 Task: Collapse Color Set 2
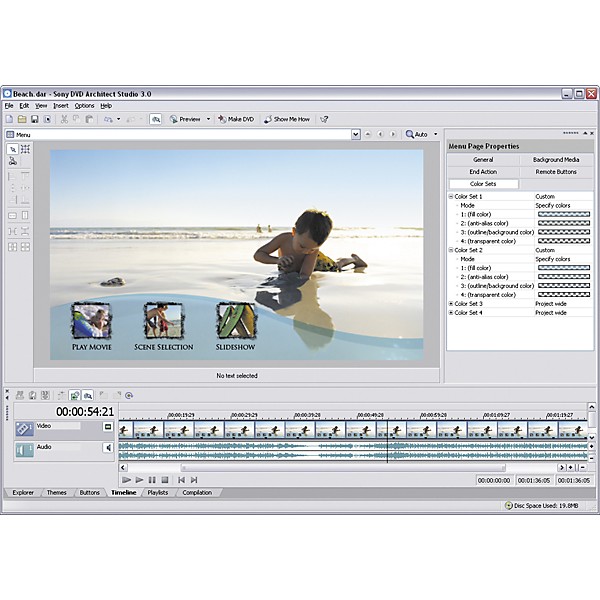click(x=451, y=250)
